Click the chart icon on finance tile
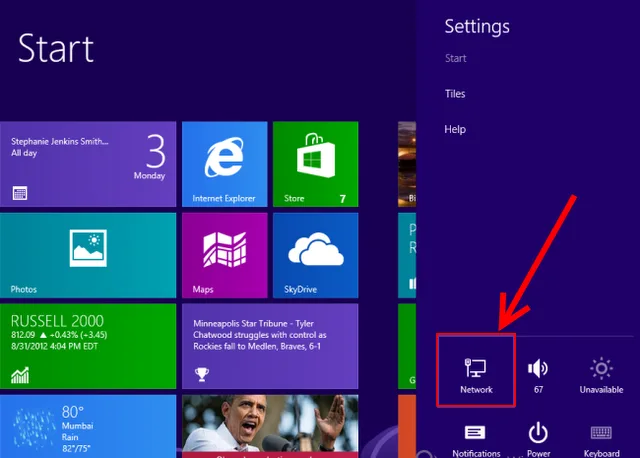The height and width of the screenshot is (458, 640). [20, 375]
